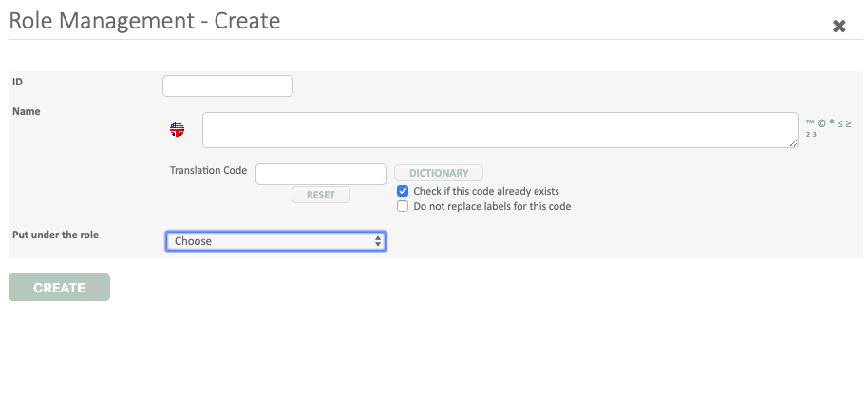
Task: Insert the superscript 3 symbol
Action: 815,135
